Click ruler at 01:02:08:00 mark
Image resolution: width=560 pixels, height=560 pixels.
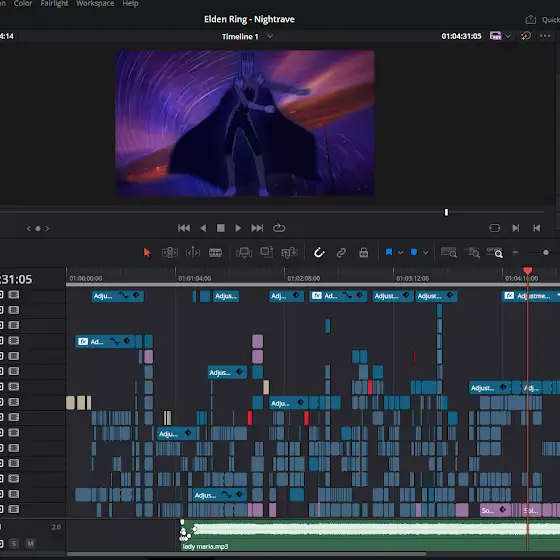coord(304,278)
